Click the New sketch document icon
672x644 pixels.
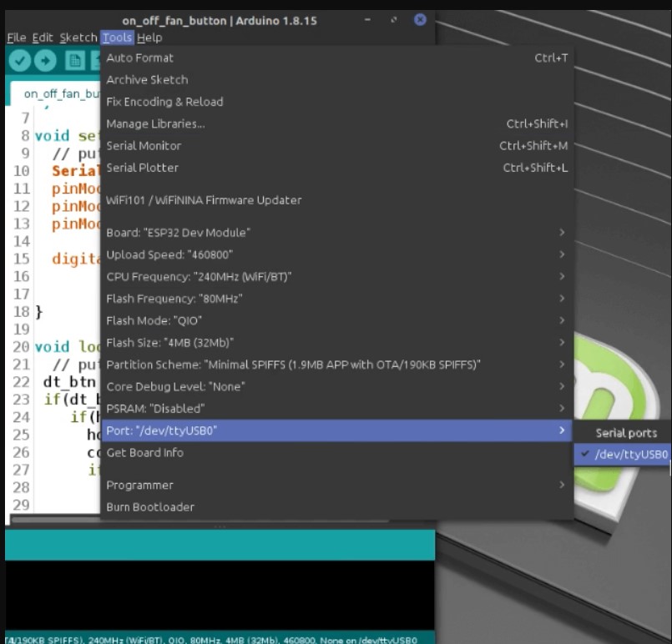click(75, 60)
